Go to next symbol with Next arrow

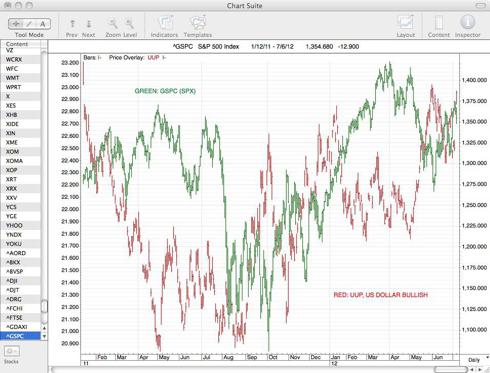click(89, 24)
